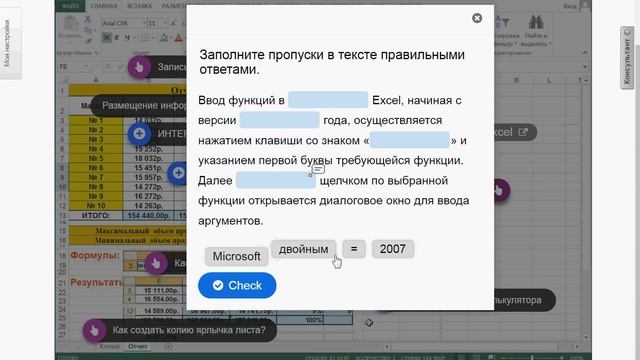The height and width of the screenshot is (360, 640).
Task: Open the Name Box showing F8
Action: [x=75, y=67]
